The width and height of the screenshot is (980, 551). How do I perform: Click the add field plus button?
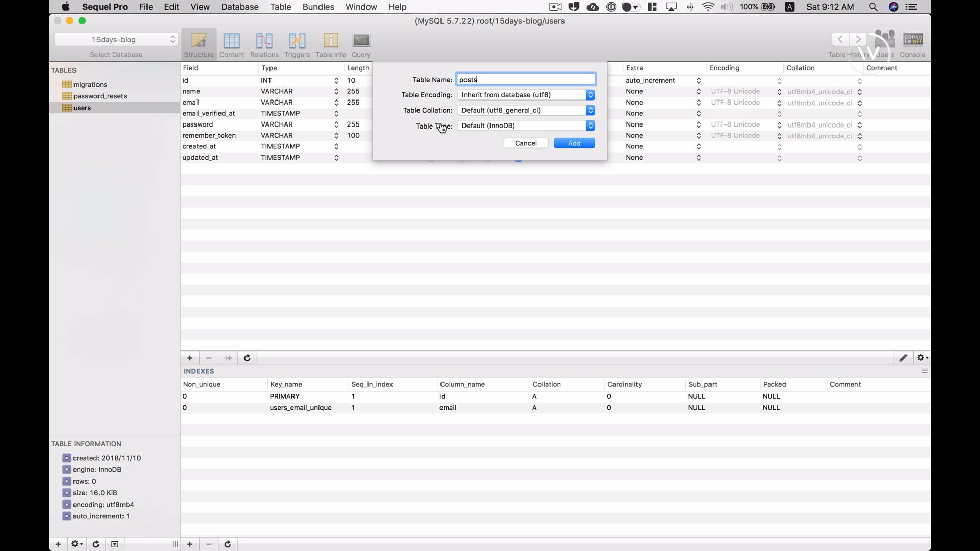[x=190, y=358]
